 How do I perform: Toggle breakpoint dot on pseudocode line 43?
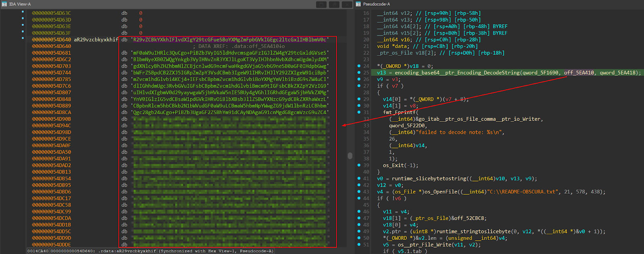[359, 192]
